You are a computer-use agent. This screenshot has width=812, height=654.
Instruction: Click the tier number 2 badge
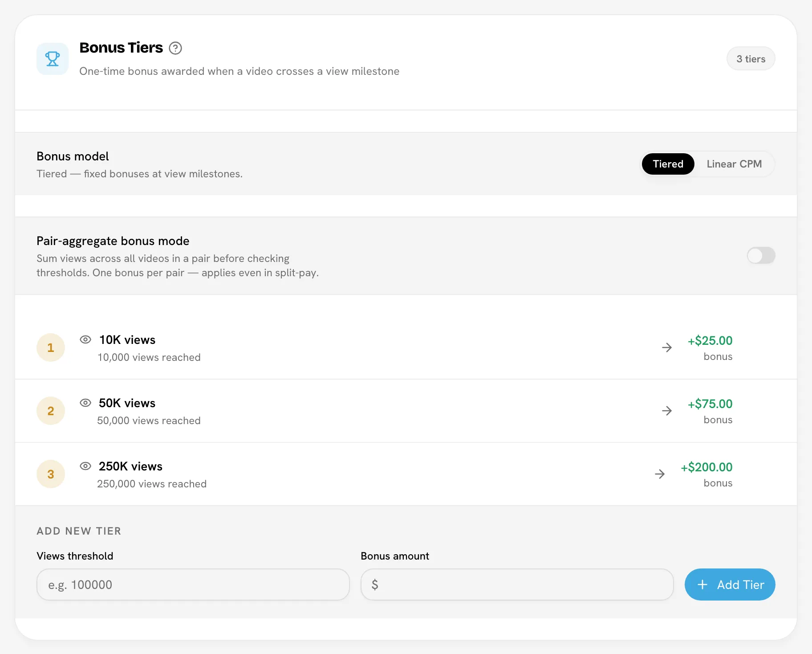(51, 411)
